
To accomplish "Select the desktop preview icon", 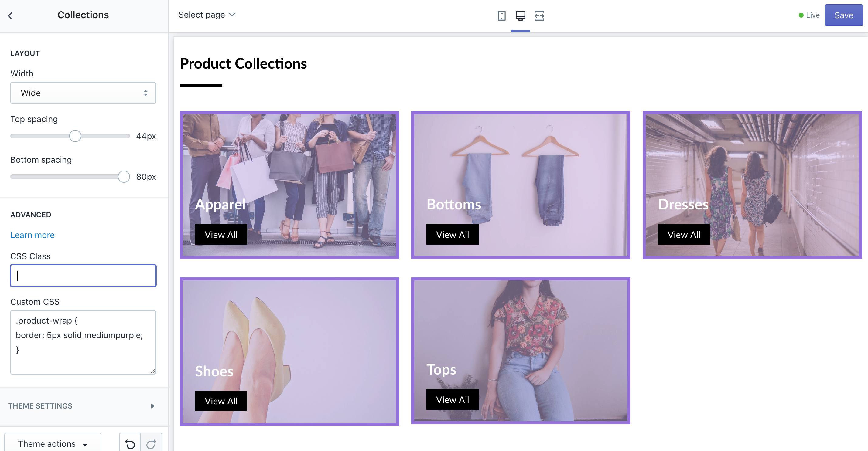I will (x=520, y=15).
